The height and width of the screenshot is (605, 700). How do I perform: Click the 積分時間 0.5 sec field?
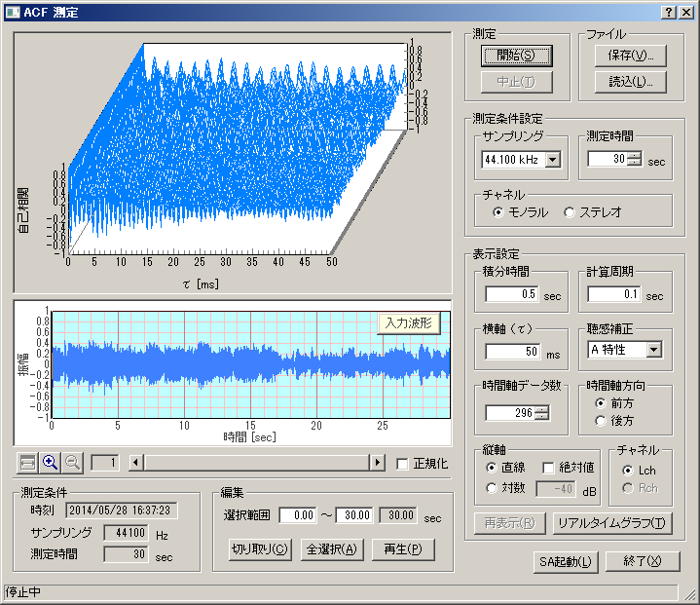[511, 294]
